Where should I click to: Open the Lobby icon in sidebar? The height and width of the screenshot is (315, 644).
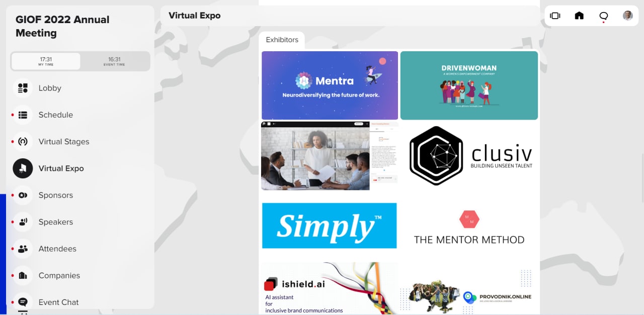pyautogui.click(x=23, y=88)
